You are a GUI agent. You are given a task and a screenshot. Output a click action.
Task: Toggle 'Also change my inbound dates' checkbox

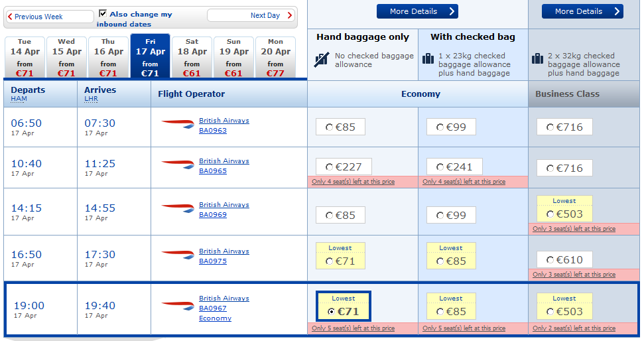tap(103, 13)
